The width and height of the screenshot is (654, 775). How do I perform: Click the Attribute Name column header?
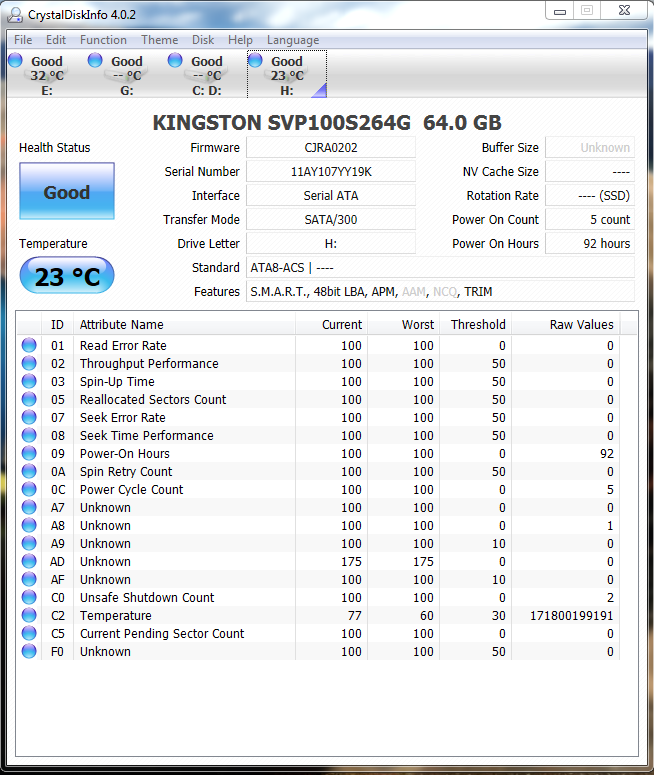tap(184, 324)
